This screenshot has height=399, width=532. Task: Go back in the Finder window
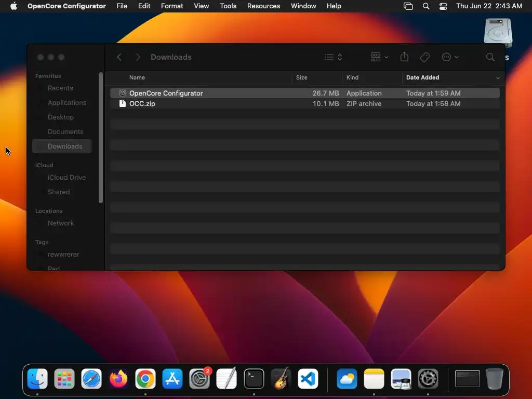pyautogui.click(x=119, y=57)
